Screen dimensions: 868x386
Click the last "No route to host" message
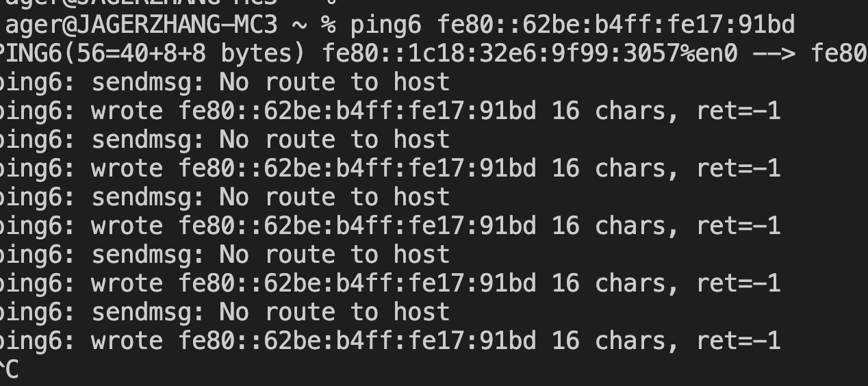[x=334, y=312]
